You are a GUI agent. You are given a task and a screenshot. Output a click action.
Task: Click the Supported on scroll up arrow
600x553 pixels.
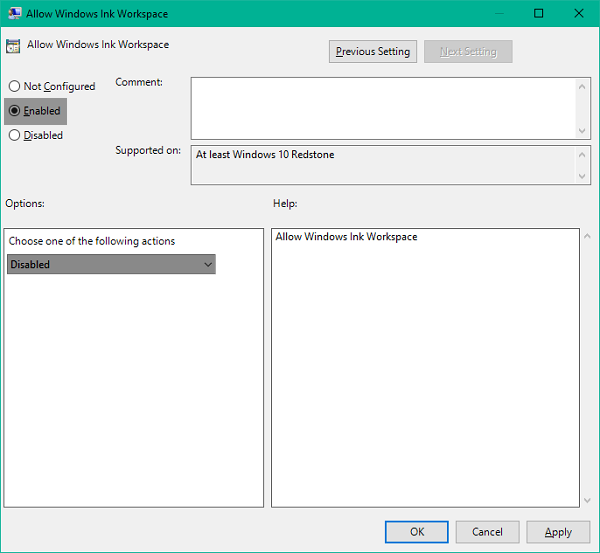583,154
